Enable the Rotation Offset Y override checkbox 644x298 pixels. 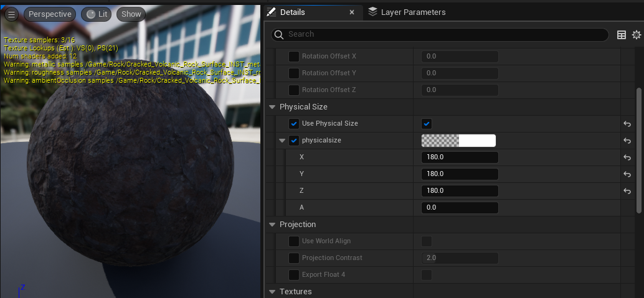(x=293, y=73)
